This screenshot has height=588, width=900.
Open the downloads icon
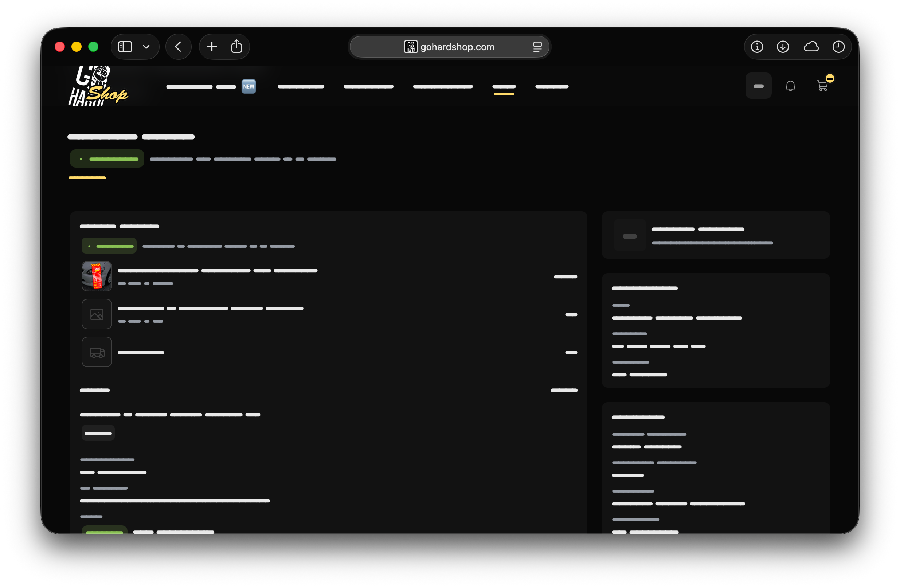(783, 47)
